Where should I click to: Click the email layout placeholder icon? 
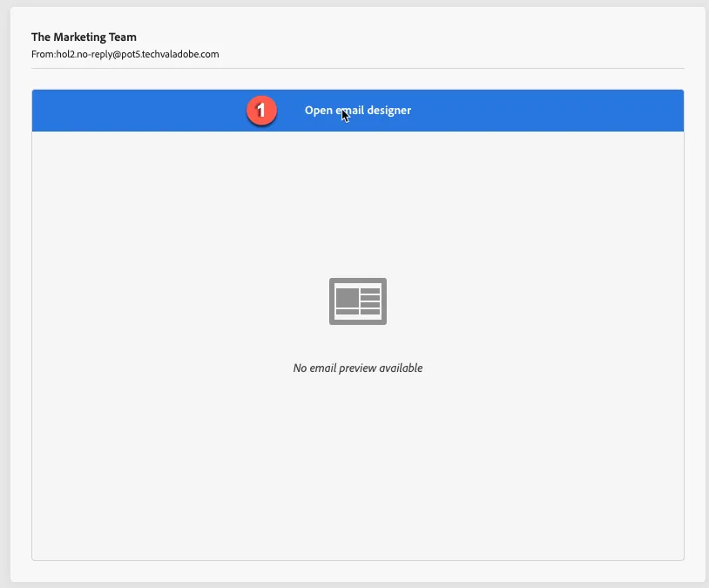pyautogui.click(x=358, y=301)
